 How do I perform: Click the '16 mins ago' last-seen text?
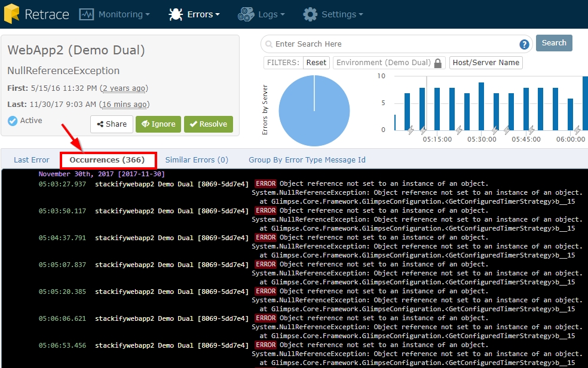coord(124,105)
